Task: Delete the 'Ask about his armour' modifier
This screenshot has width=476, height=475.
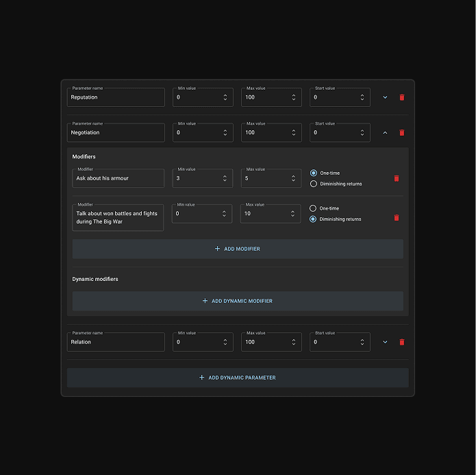Action: (396, 178)
